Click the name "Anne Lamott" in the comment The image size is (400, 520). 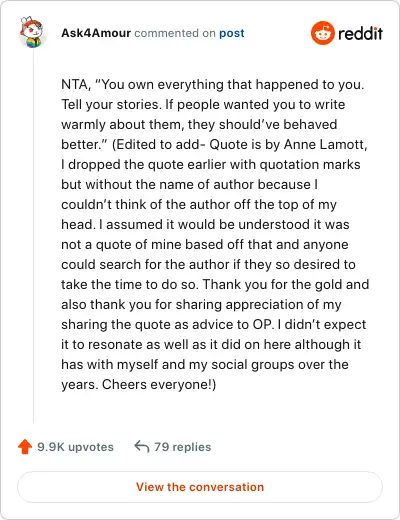[x=324, y=145]
